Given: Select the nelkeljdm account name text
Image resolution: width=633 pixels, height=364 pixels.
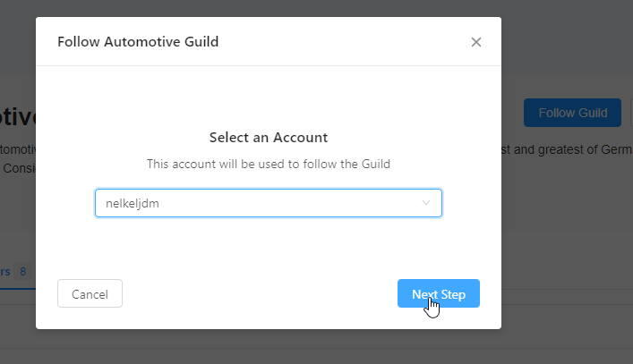Looking at the screenshot, I should point(133,203).
